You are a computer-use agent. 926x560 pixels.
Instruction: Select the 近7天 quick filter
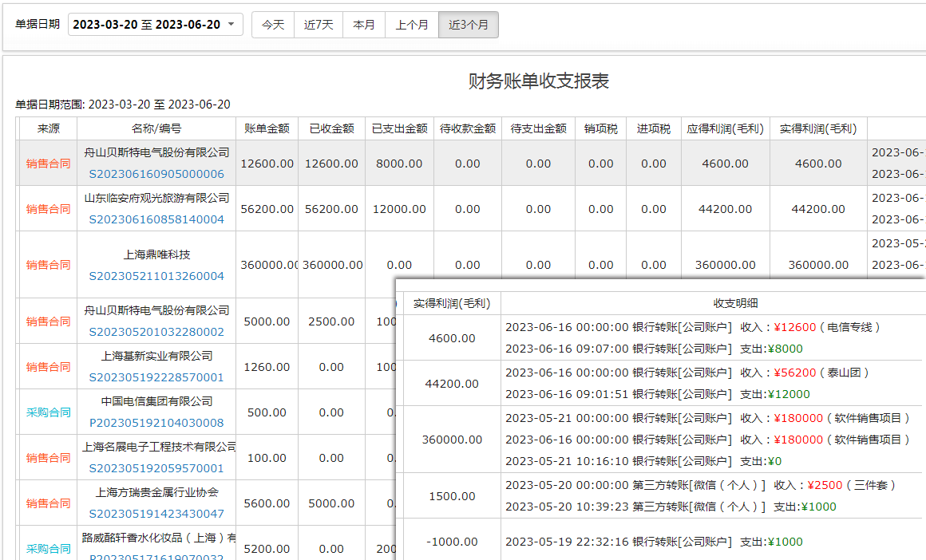pos(319,25)
